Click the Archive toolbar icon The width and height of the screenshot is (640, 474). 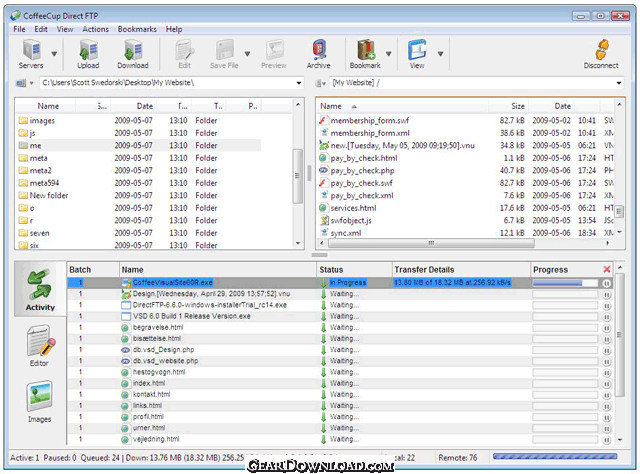pos(319,53)
